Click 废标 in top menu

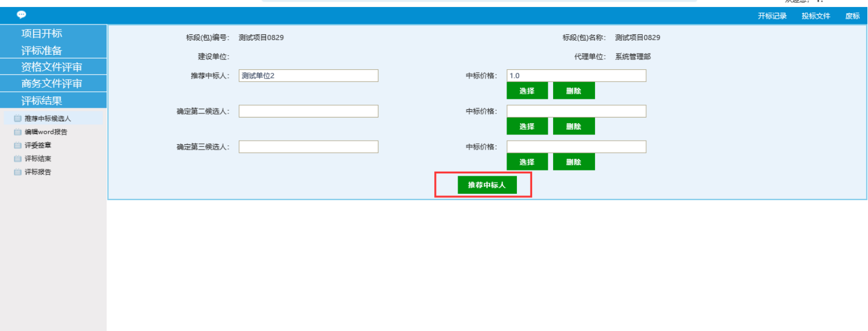[852, 16]
